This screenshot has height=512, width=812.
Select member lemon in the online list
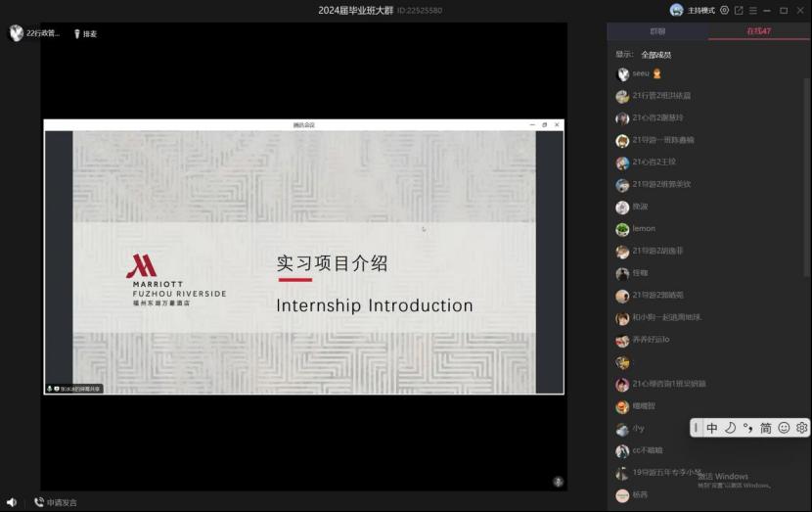click(643, 229)
